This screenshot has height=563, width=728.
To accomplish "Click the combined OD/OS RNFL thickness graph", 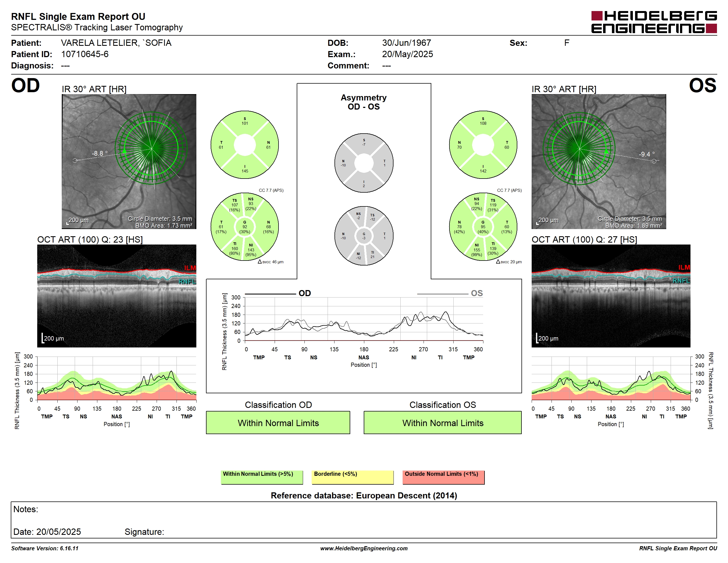I will (364, 319).
